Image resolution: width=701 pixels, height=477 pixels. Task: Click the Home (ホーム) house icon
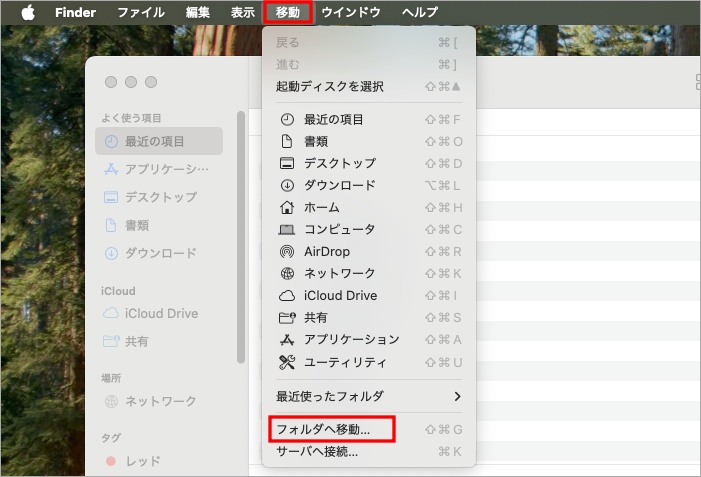coord(287,207)
